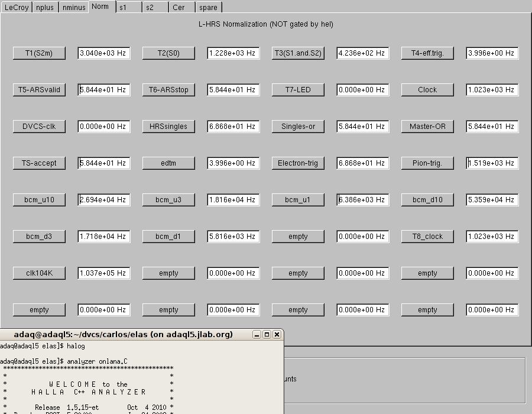Click the 'analyzer onlana.C' command text

pyautogui.click(x=97, y=361)
